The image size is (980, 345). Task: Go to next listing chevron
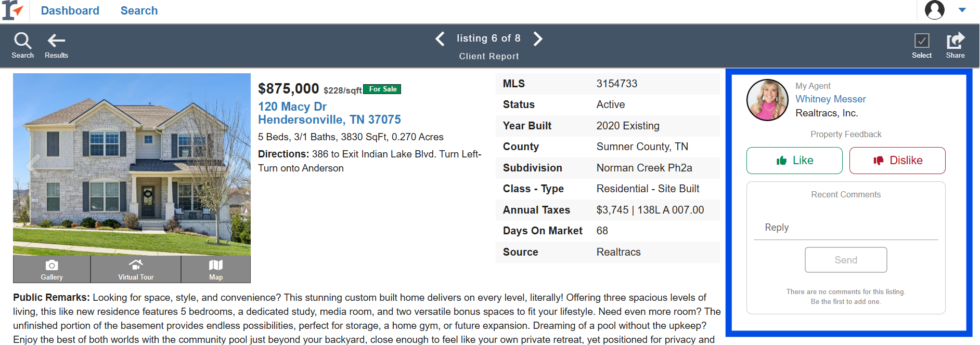click(x=538, y=38)
